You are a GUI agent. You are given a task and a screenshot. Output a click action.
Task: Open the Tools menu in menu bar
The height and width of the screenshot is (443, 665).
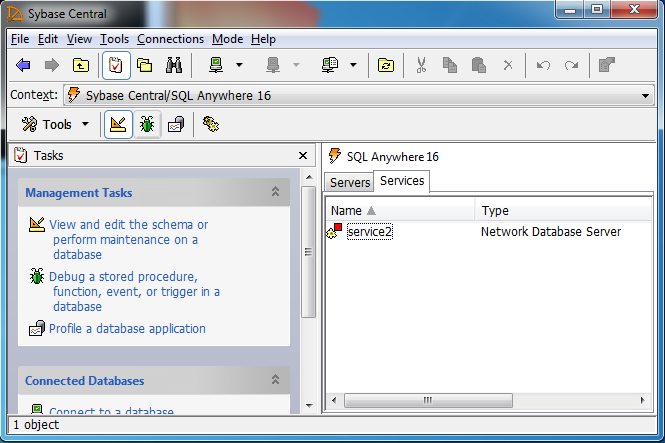[114, 39]
